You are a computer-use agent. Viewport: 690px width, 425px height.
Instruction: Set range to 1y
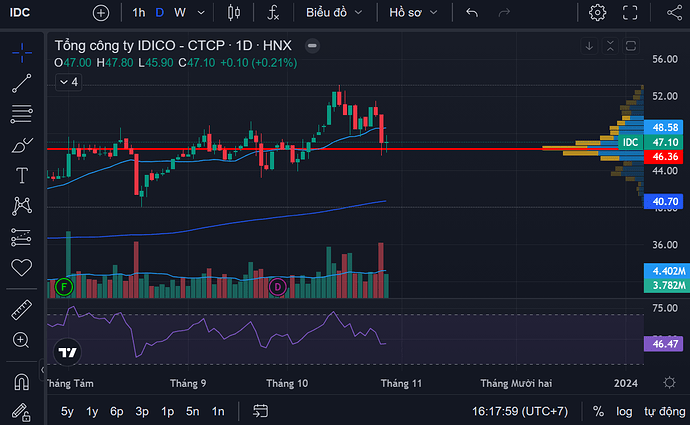[x=92, y=411]
